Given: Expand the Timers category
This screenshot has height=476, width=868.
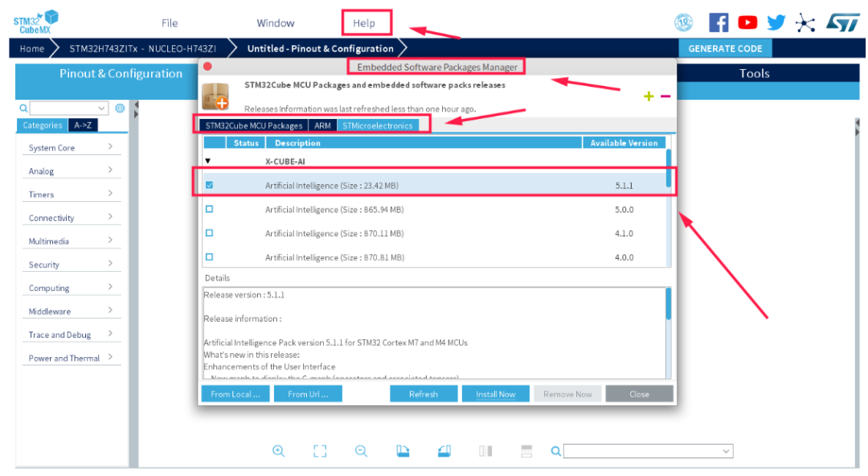Looking at the screenshot, I should [x=71, y=194].
